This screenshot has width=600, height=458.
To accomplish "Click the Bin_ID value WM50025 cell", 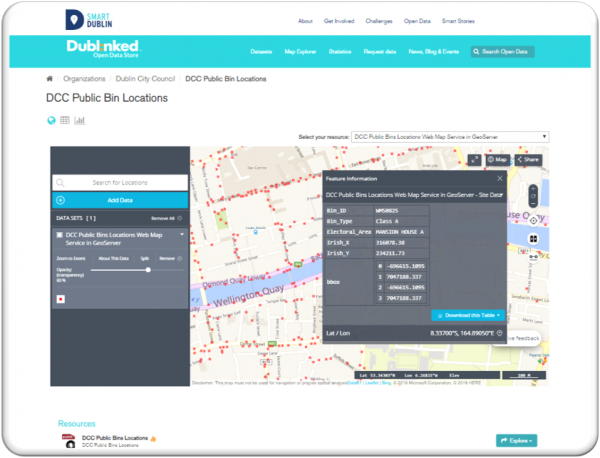I will pyautogui.click(x=401, y=210).
